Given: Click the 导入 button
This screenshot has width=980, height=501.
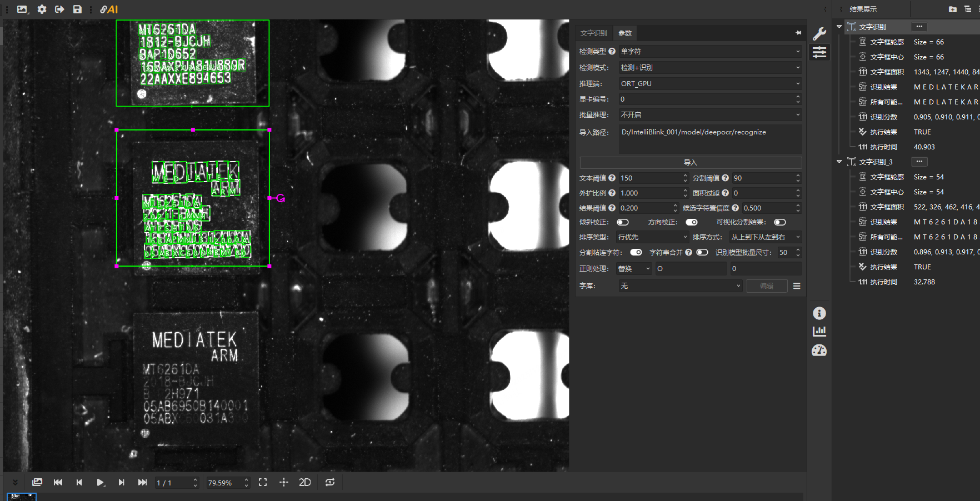Looking at the screenshot, I should pos(690,162).
